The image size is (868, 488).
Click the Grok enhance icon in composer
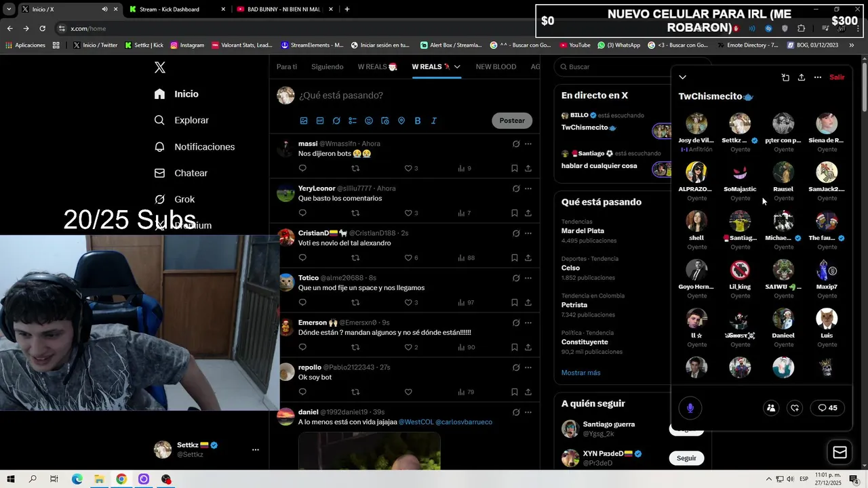(x=336, y=121)
